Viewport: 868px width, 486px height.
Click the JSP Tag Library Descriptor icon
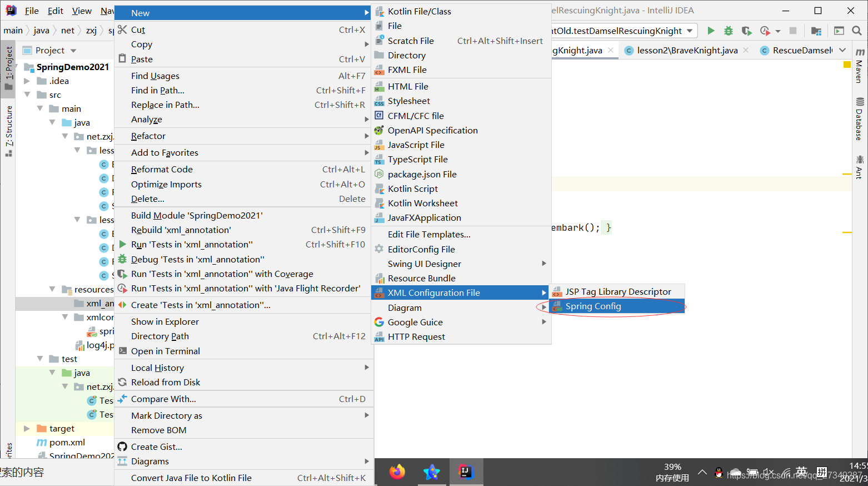(557, 291)
